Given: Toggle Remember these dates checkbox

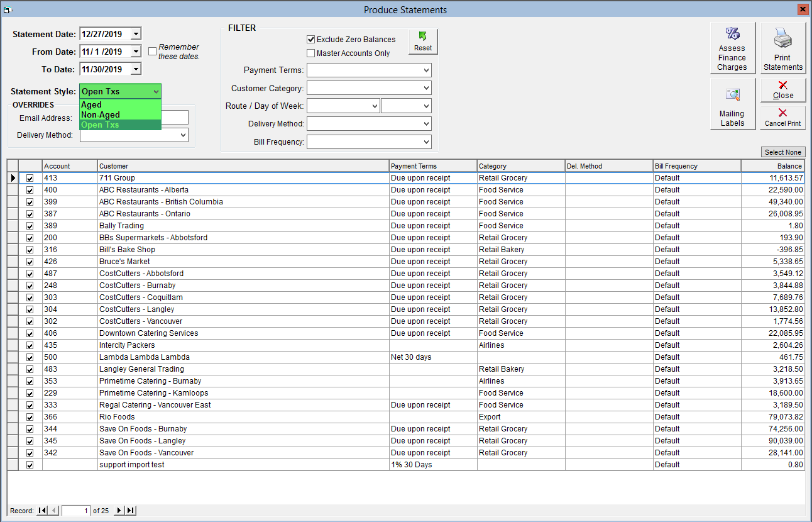Looking at the screenshot, I should tap(152, 52).
